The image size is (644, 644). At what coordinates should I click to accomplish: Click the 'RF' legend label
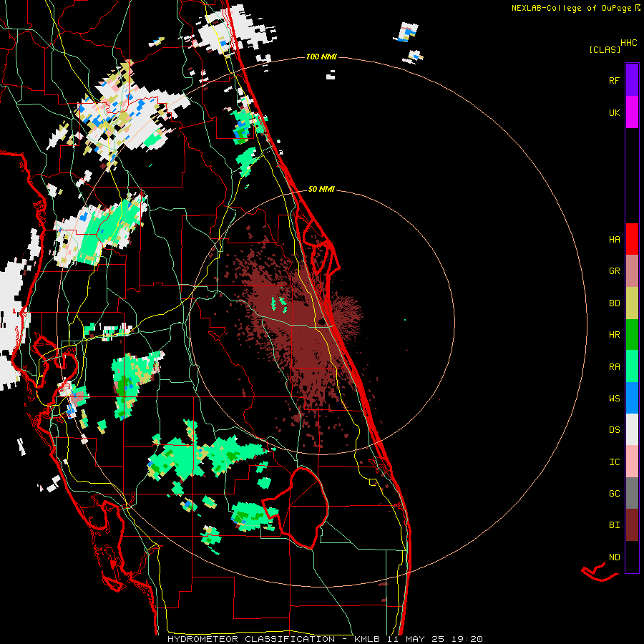[614, 80]
